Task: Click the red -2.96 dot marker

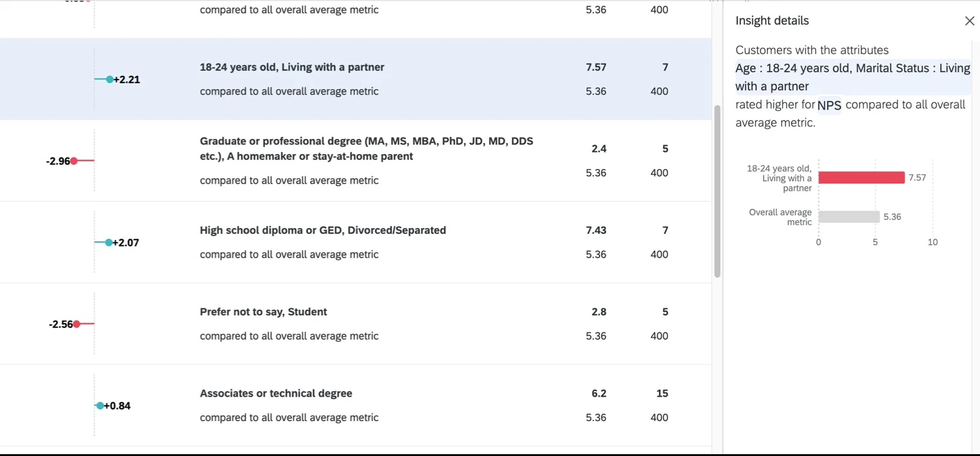Action: click(75, 161)
